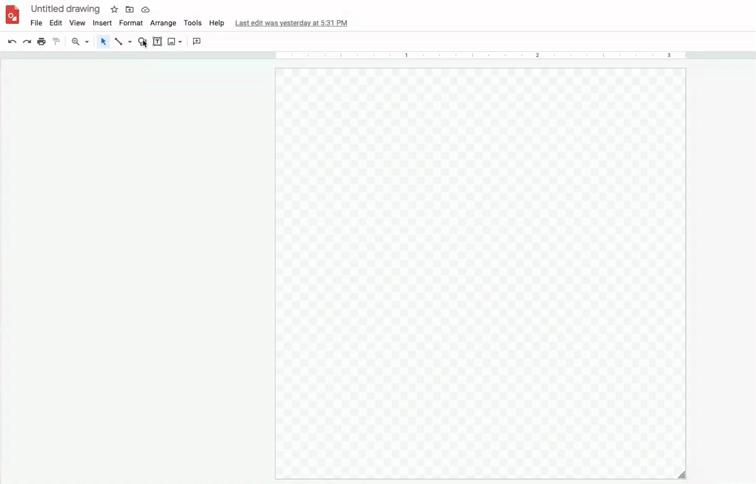View version history via Last edit link
This screenshot has width=756, height=484.
coord(291,23)
